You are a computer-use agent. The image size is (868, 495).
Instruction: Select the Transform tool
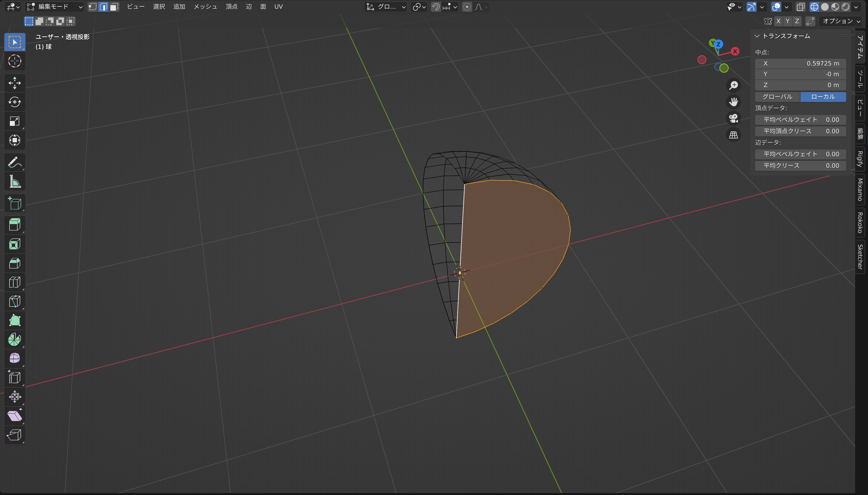click(x=15, y=140)
